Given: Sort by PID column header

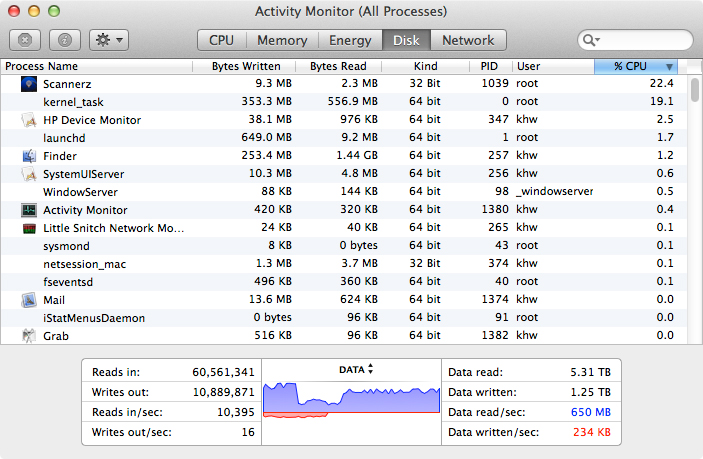Looking at the screenshot, I should pyautogui.click(x=490, y=66).
